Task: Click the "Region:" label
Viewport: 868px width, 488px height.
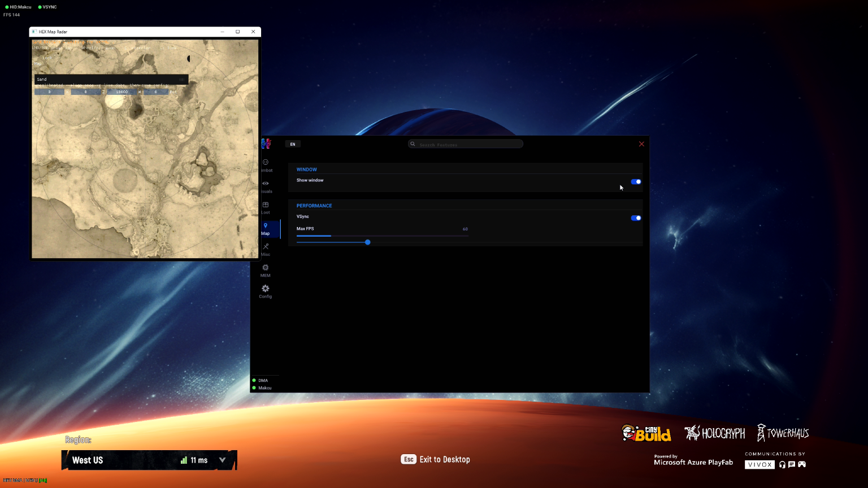Action: coord(78,440)
